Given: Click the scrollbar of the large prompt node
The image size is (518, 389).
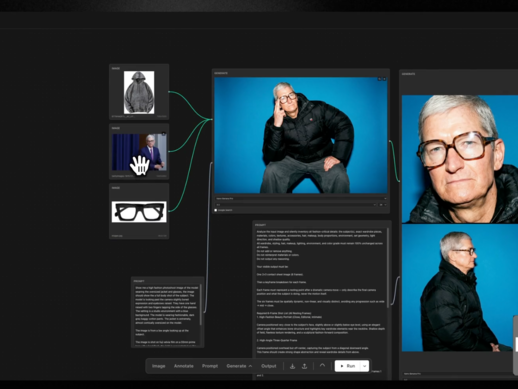Looking at the screenshot, I should point(388,268).
